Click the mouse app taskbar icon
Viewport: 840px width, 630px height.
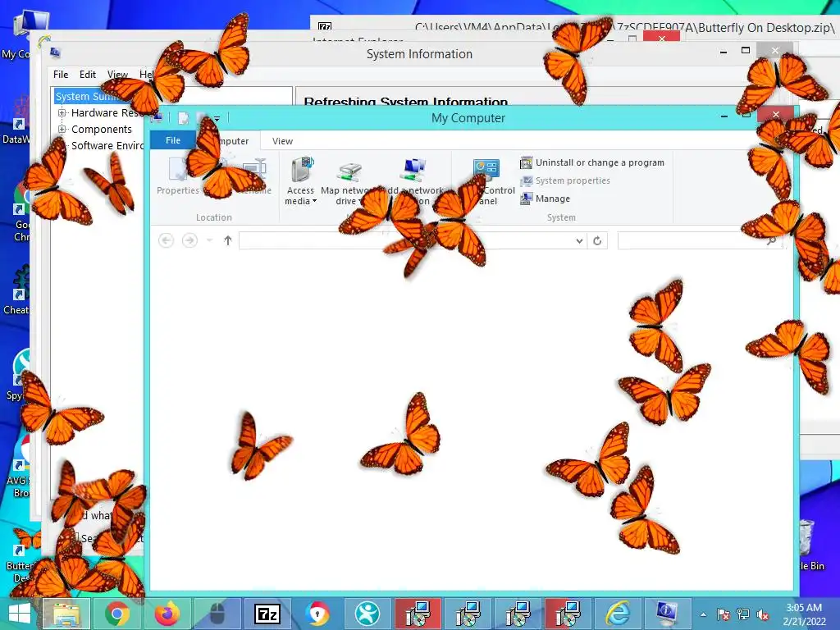pos(217,614)
